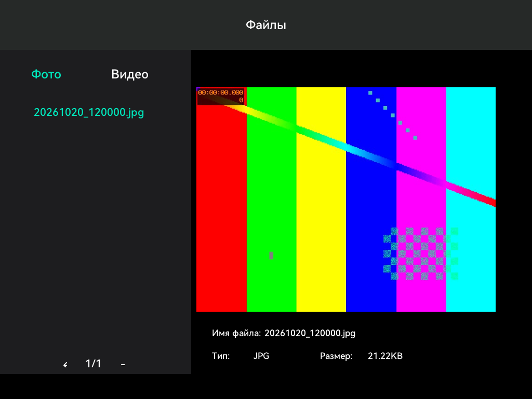Screen dimensions: 532x399
Task: Go to previous page with left arrow
Action: point(65,364)
